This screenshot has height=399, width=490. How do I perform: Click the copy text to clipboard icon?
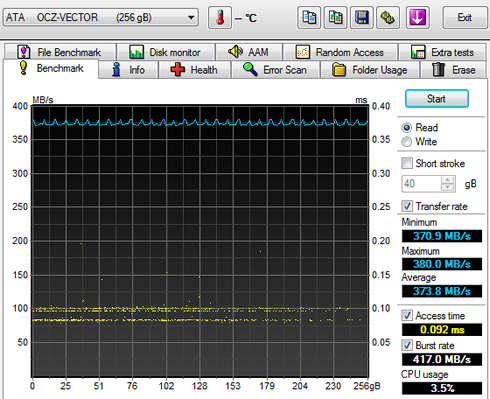click(x=309, y=18)
